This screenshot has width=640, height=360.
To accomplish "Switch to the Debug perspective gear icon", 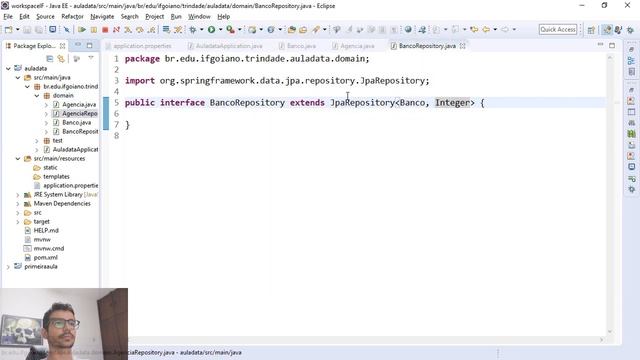I will point(630,30).
